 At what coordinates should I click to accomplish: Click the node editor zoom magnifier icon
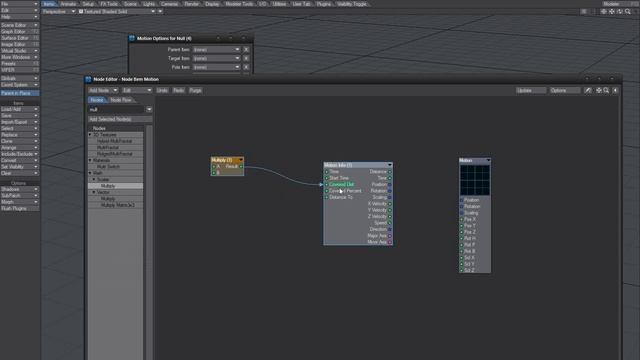607,90
